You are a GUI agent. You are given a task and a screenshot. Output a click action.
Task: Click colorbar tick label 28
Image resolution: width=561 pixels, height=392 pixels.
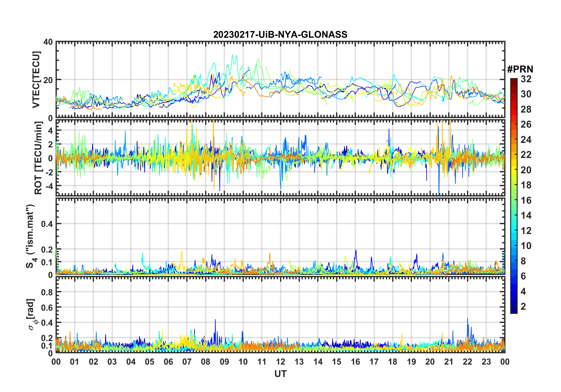[526, 109]
